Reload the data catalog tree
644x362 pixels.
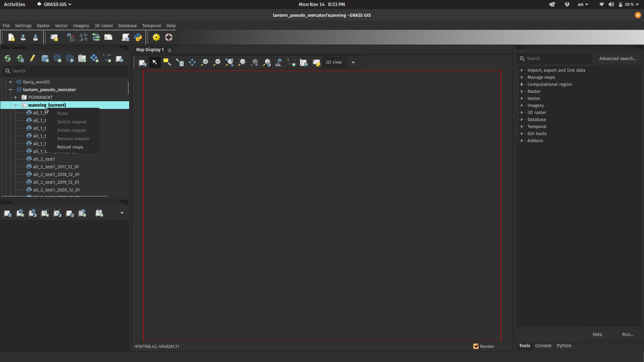[7, 58]
